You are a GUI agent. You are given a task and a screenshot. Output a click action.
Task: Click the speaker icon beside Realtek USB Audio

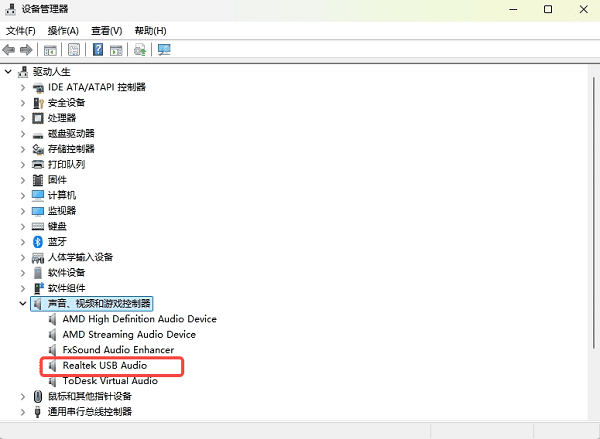pos(52,366)
